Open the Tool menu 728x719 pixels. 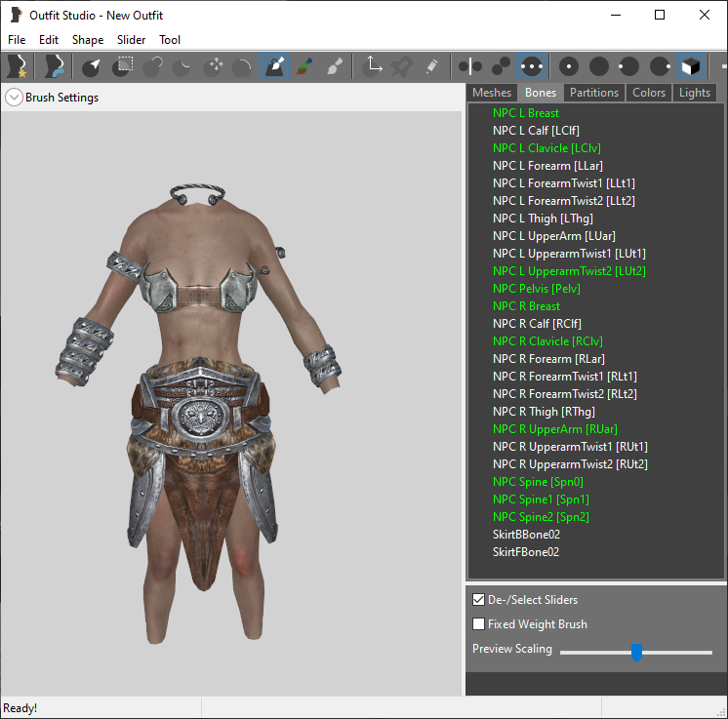point(170,40)
